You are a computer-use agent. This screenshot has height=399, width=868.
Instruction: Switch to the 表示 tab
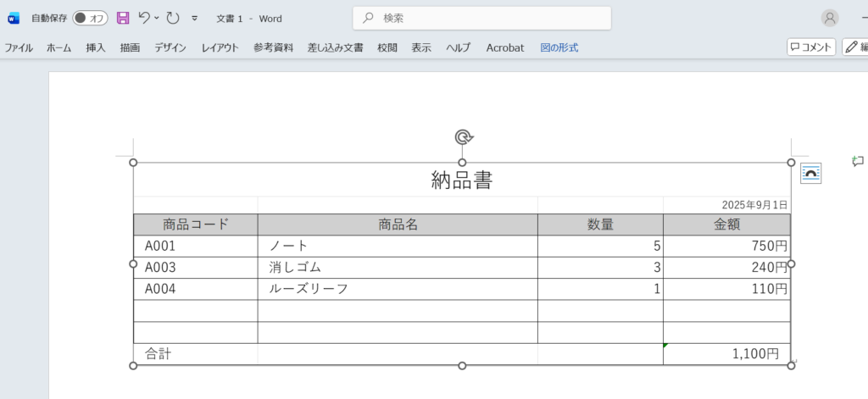420,47
